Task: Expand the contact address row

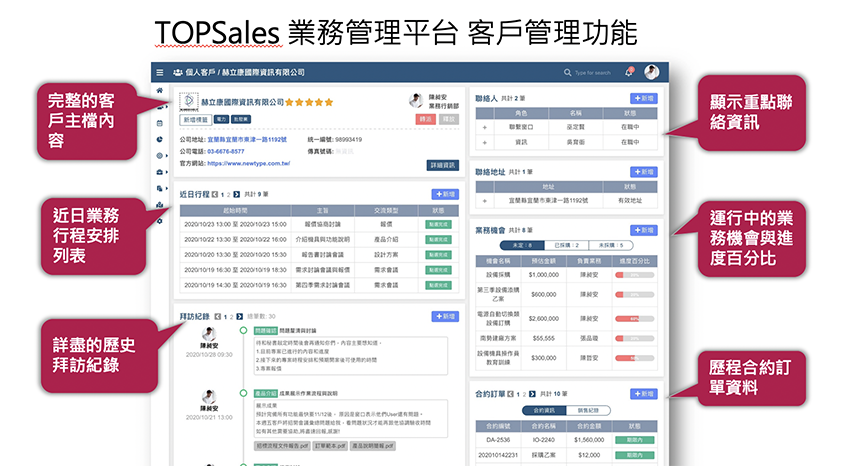Action: [485, 200]
